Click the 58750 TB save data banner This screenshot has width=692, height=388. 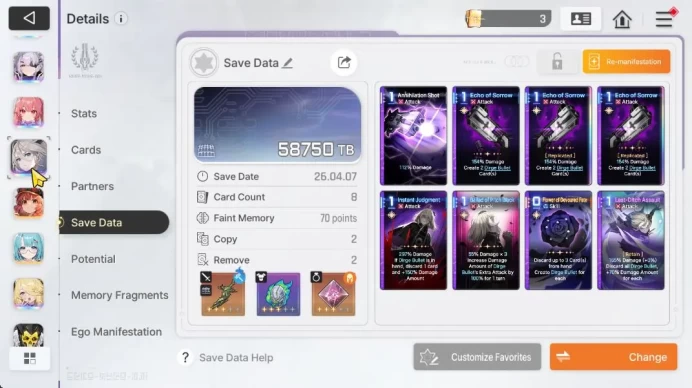(x=278, y=125)
